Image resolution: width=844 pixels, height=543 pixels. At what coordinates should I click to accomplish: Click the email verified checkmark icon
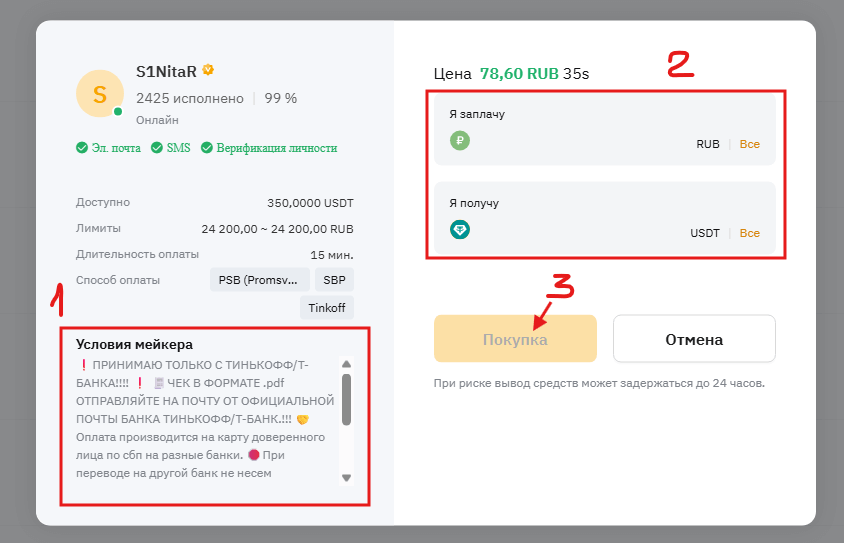[82, 148]
